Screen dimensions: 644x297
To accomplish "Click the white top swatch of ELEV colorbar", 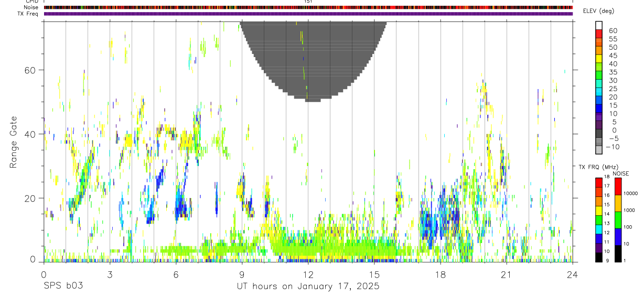I will pyautogui.click(x=599, y=26).
